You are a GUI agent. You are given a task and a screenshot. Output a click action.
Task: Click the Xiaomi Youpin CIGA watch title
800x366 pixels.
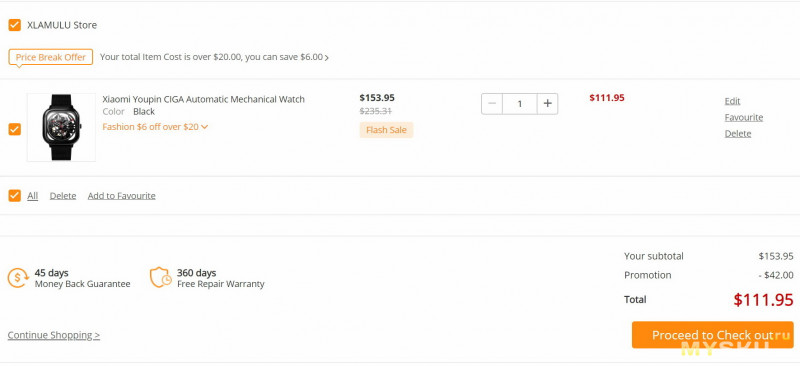(x=203, y=99)
